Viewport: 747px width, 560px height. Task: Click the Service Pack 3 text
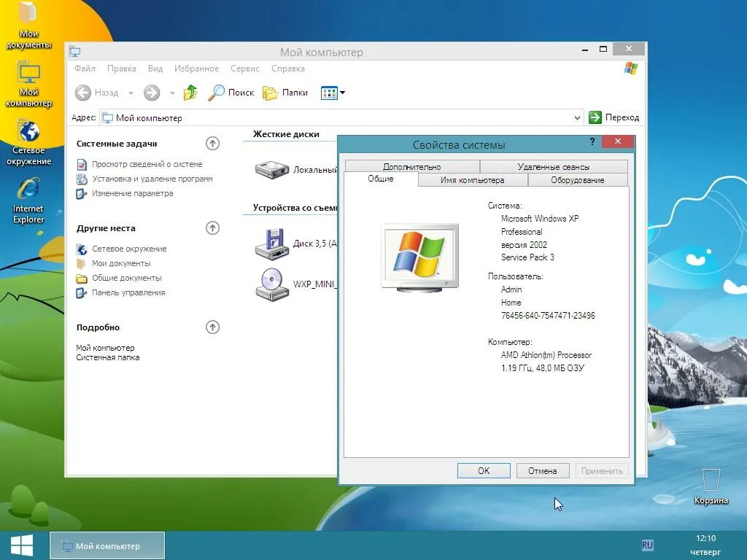point(527,257)
